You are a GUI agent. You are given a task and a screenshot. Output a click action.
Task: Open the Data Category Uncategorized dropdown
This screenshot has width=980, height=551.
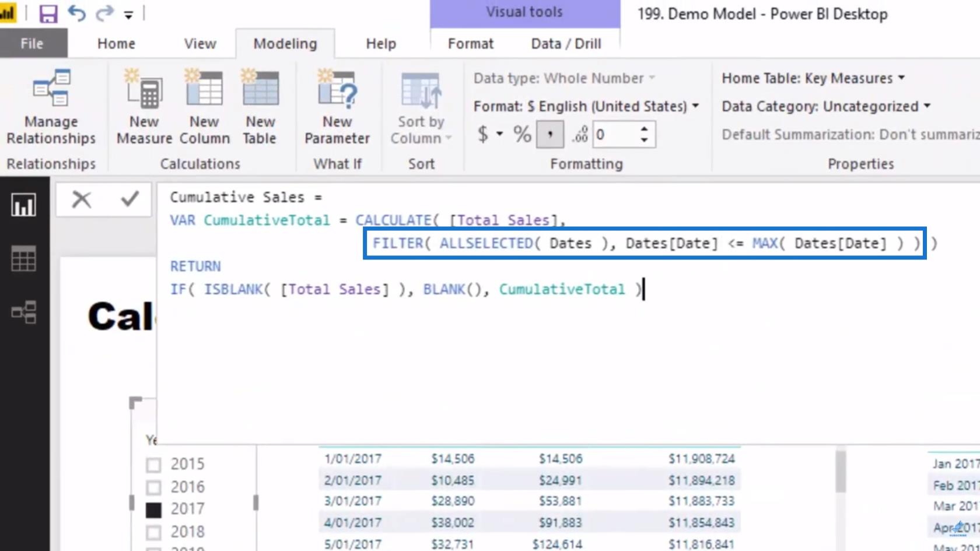tap(826, 107)
